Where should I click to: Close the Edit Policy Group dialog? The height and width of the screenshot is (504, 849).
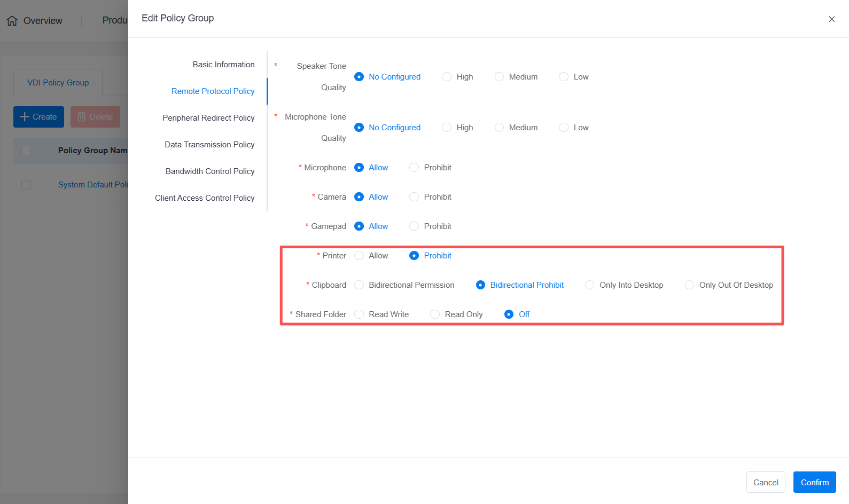point(831,19)
